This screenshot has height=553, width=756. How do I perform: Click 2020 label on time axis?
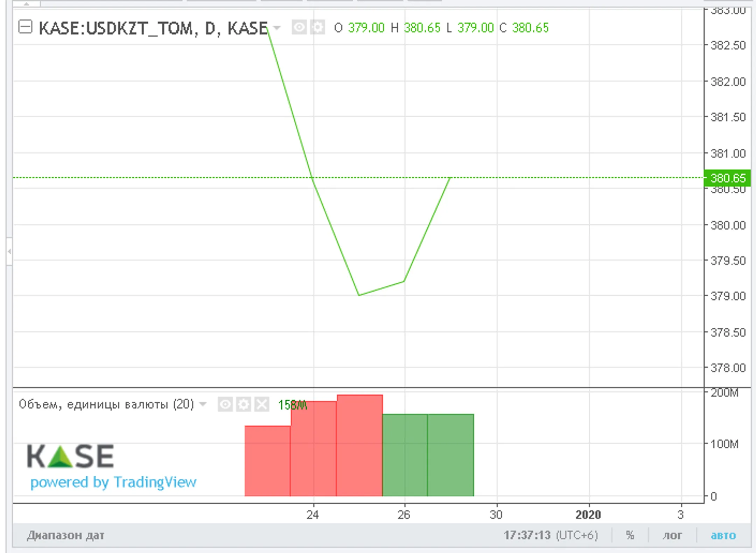588,515
